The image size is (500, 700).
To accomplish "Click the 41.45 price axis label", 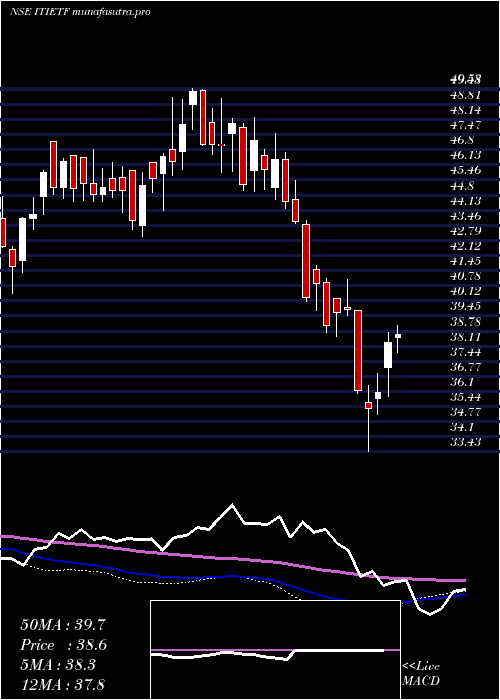I will point(466,261).
